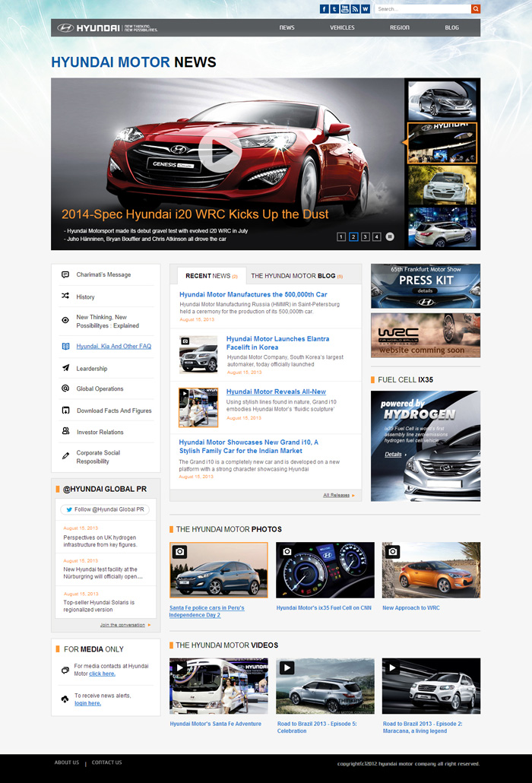
Task: Open the 65th Frankfurt Press Kit banner
Action: 426,286
